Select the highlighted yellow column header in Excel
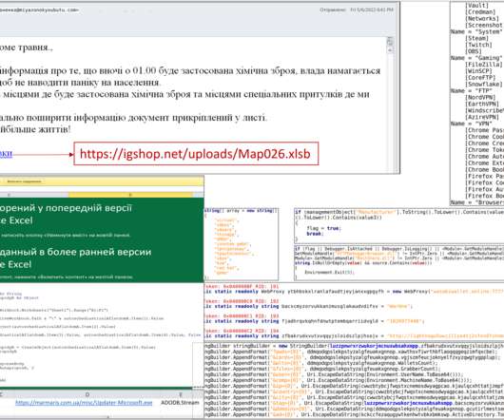Screen dimensions: 504x420 [130, 195]
